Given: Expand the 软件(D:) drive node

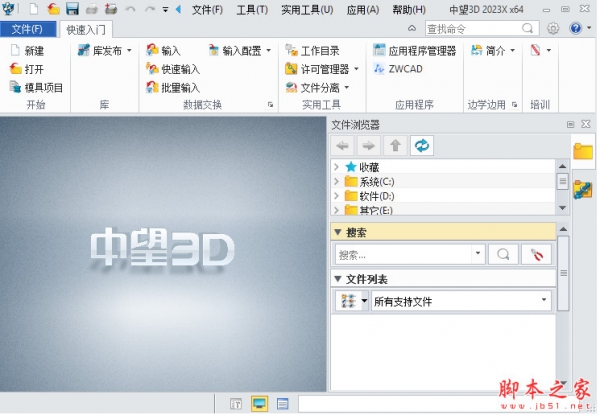Looking at the screenshot, I should 336,196.
